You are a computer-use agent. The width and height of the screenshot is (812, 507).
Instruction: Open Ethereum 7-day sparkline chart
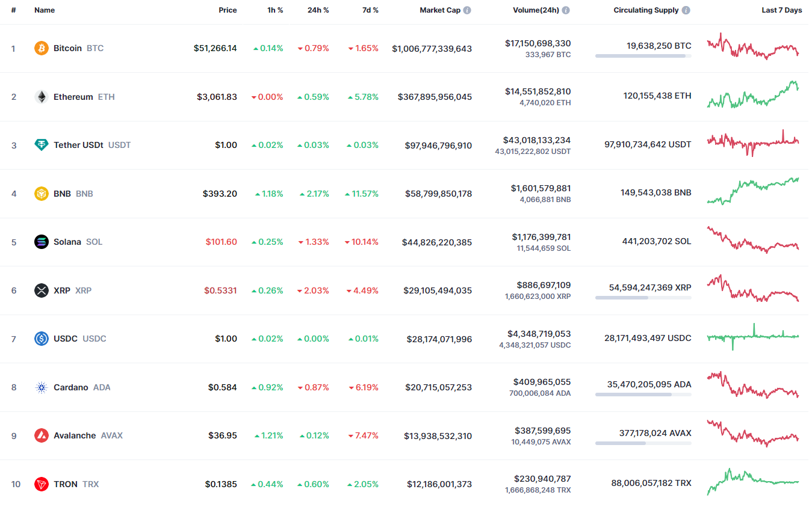coord(753,95)
